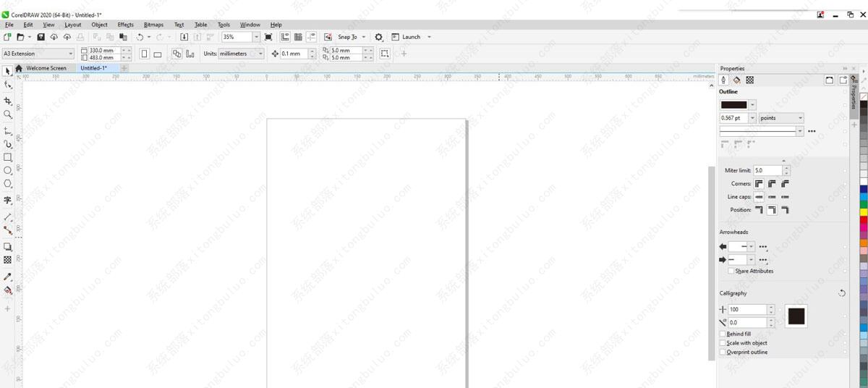Image resolution: width=868 pixels, height=388 pixels.
Task: Open the Effects menu
Action: click(126, 25)
